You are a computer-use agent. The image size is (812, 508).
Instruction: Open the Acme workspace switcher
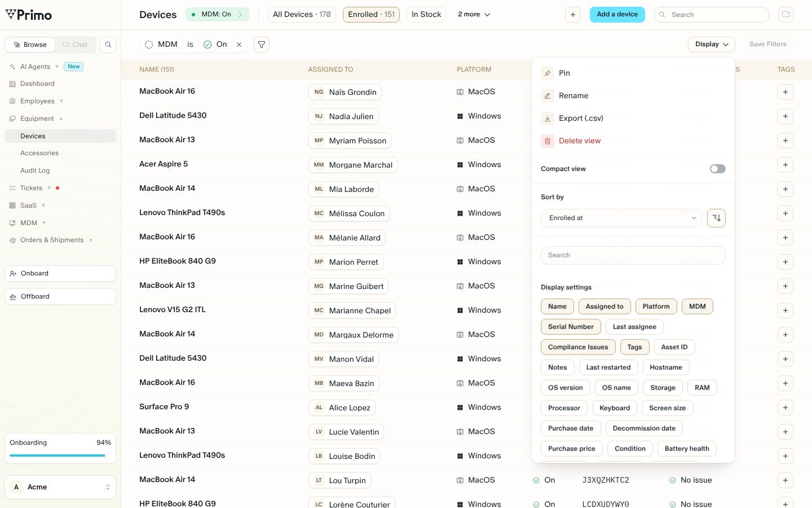tap(60, 487)
